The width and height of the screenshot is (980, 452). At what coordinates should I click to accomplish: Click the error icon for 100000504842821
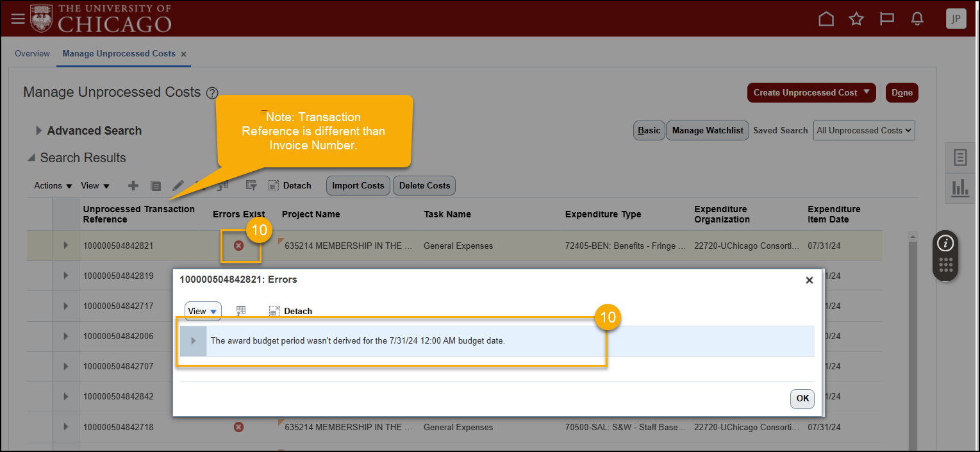[x=238, y=246]
